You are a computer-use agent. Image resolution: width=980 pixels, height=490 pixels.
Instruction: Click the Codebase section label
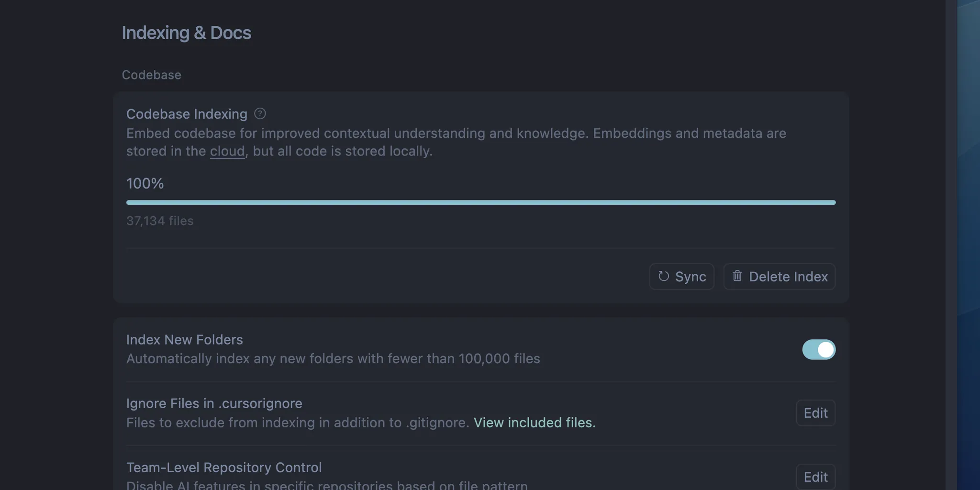[x=152, y=75]
